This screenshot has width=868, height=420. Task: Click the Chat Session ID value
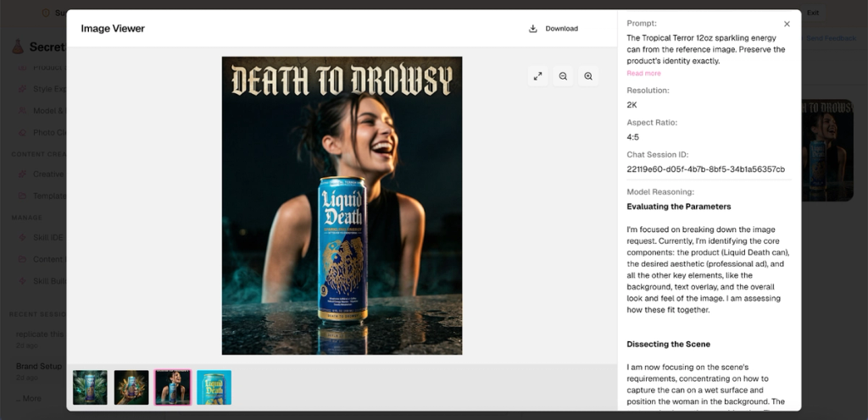pyautogui.click(x=705, y=169)
